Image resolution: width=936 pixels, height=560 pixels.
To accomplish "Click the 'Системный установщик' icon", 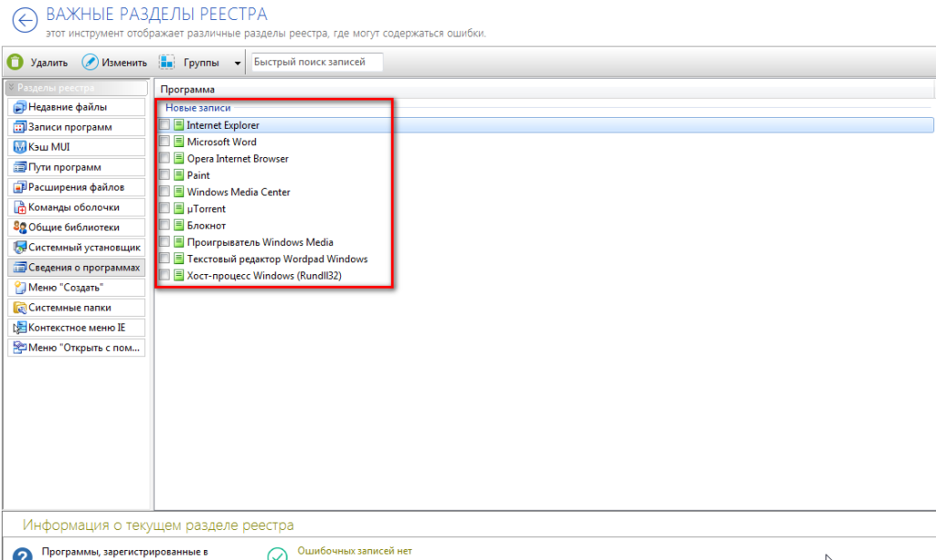I will tap(20, 248).
